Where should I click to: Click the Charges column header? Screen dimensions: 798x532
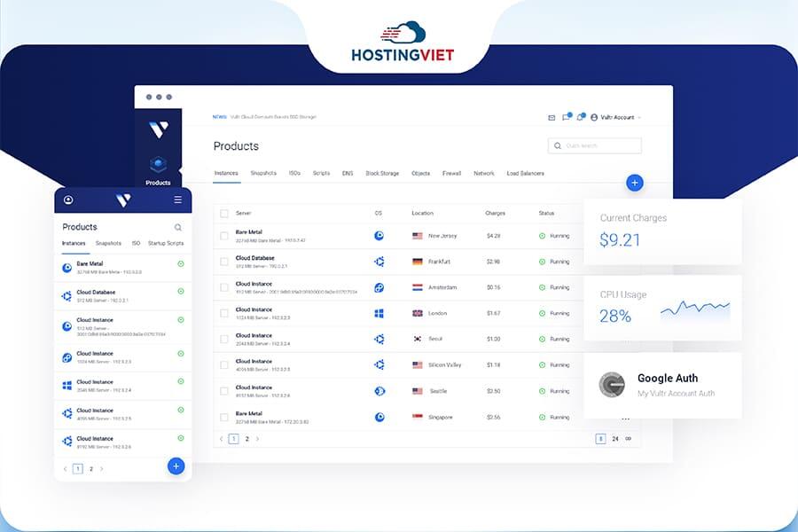(495, 214)
